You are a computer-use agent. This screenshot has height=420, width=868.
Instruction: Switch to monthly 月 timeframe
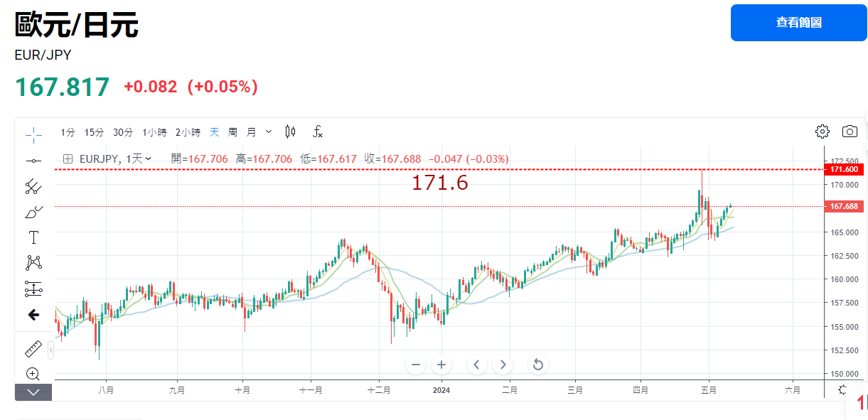coord(251,132)
